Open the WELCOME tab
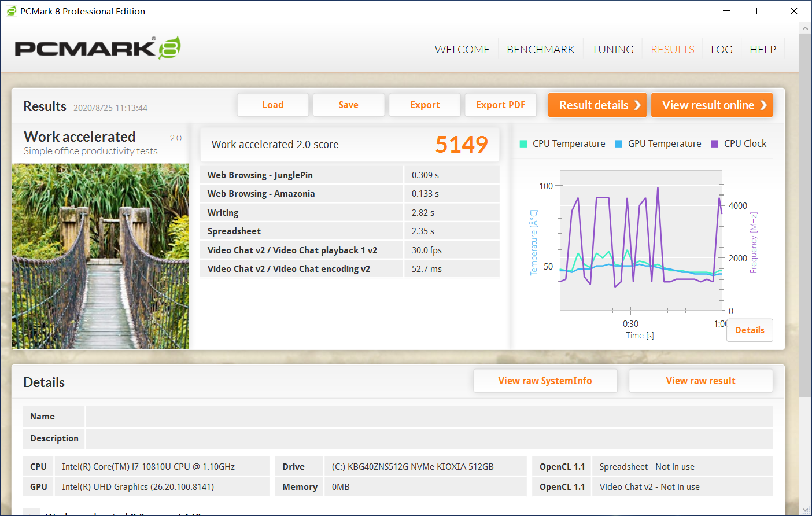The height and width of the screenshot is (516, 812). pyautogui.click(x=462, y=50)
